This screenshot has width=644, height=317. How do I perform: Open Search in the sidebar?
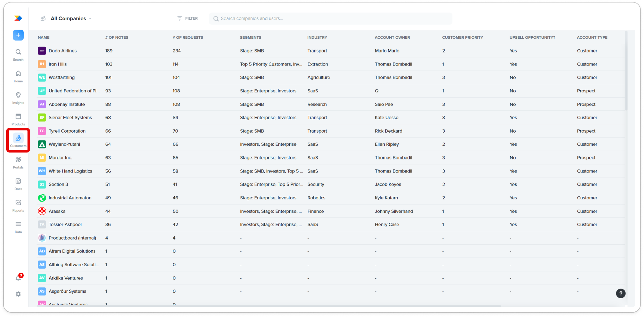coord(18,55)
